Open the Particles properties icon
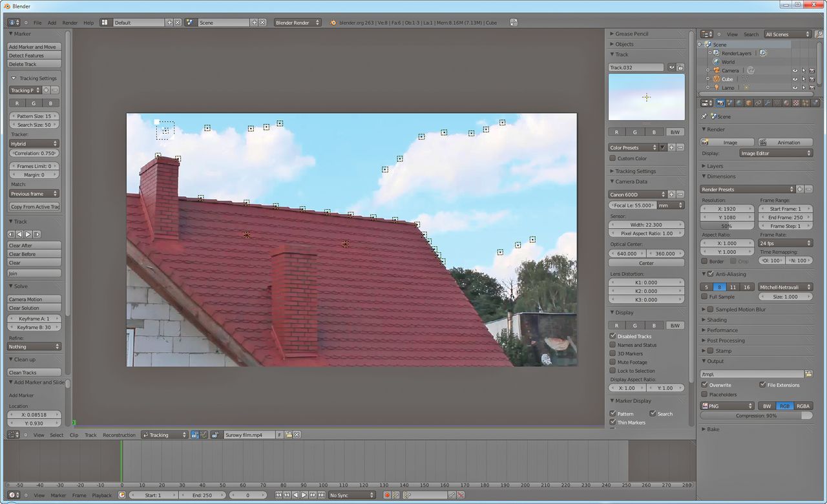The width and height of the screenshot is (827, 504). [x=805, y=103]
